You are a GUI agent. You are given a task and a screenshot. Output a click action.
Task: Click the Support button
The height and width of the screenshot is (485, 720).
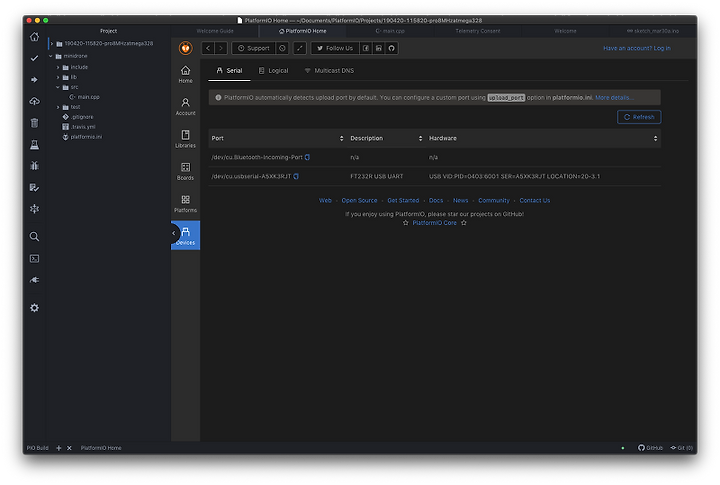tap(253, 48)
